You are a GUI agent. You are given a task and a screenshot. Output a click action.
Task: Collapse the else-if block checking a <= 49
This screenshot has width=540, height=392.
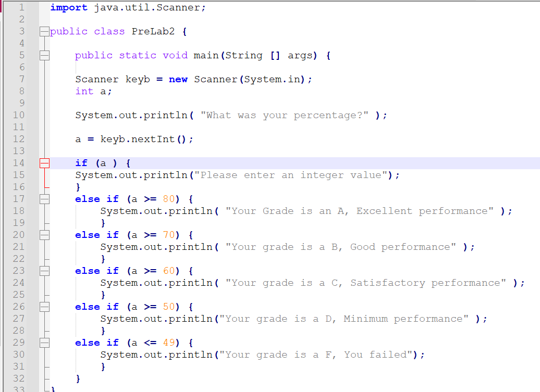pyautogui.click(x=44, y=342)
